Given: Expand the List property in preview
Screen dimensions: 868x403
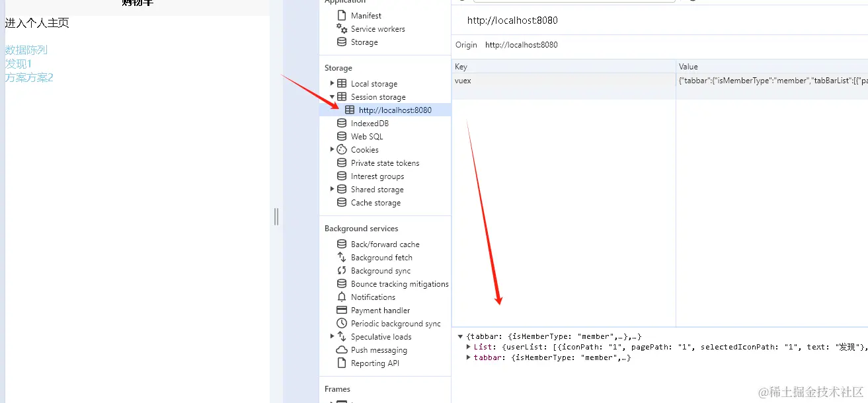Looking at the screenshot, I should click(x=469, y=347).
